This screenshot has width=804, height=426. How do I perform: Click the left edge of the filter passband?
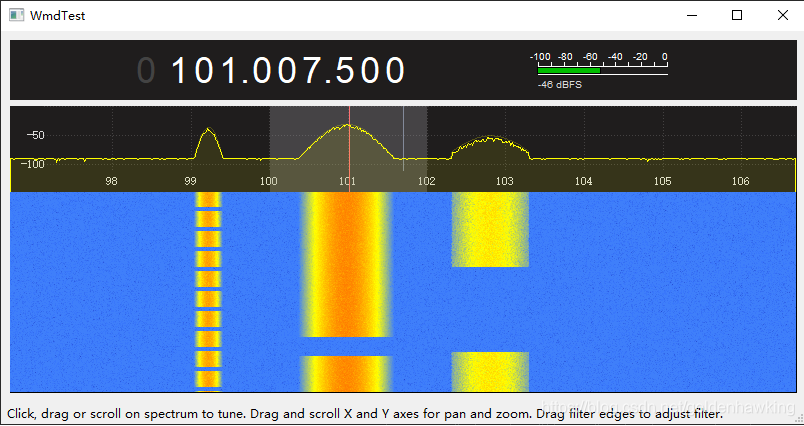click(270, 149)
